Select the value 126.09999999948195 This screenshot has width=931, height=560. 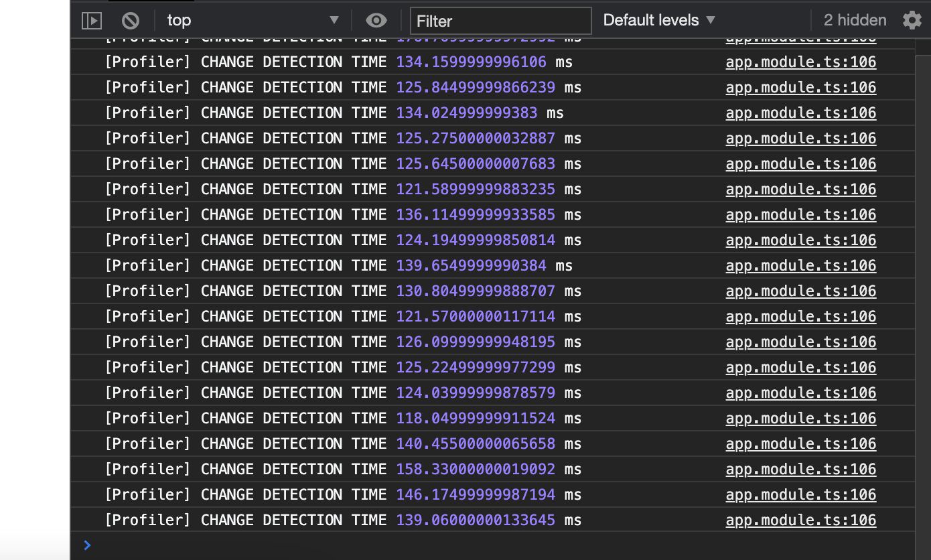(x=476, y=342)
